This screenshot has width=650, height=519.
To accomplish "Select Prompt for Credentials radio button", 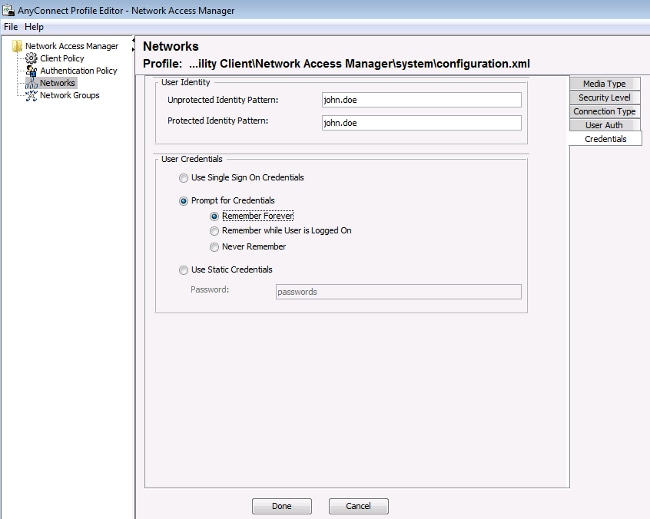I will 183,201.
